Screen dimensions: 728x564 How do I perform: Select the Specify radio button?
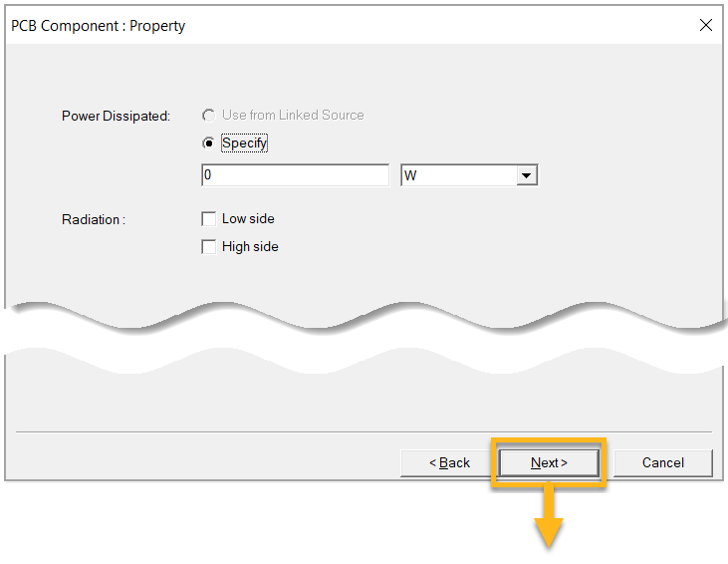tap(208, 143)
